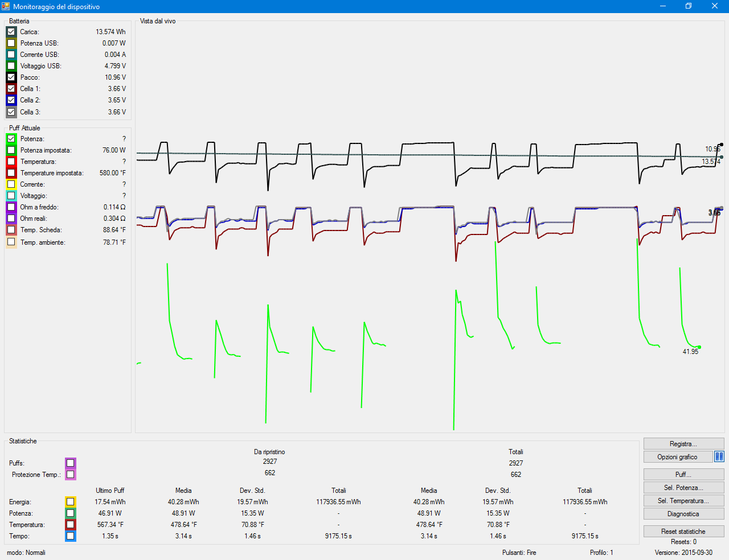Toggle the Pacco voltage checkbox
Screen dimensions: 729x560
point(11,77)
